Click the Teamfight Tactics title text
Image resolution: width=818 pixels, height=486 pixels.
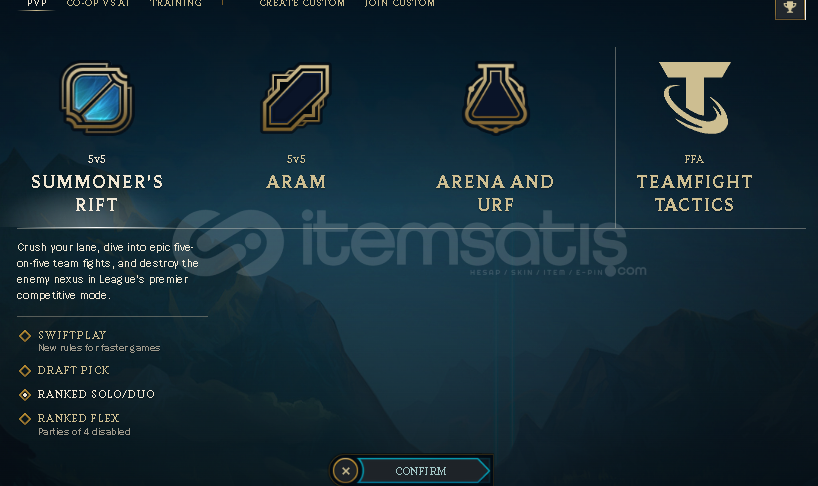click(694, 193)
